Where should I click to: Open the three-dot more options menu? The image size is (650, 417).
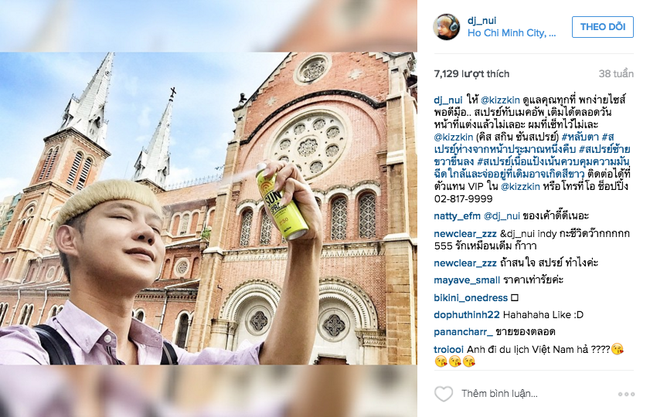pos(626,394)
